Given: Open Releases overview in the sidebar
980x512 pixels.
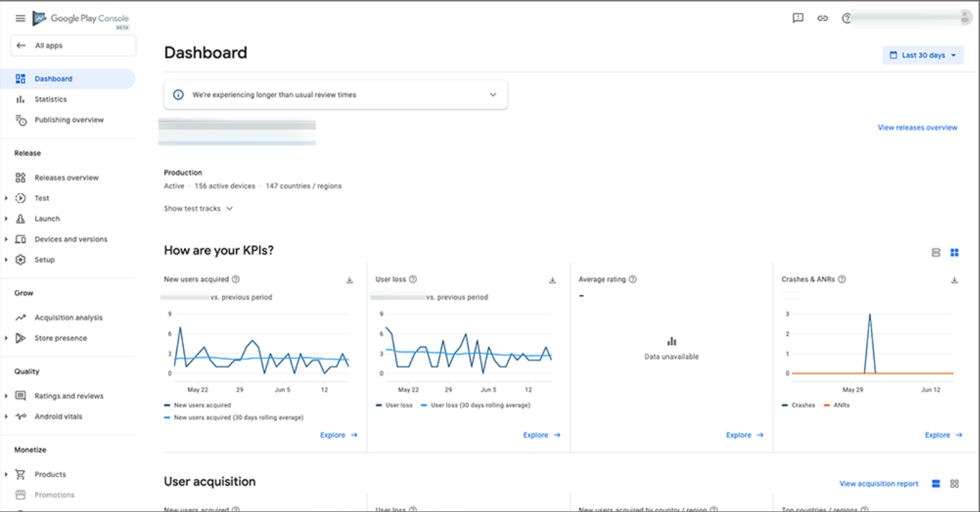Looking at the screenshot, I should [68, 178].
